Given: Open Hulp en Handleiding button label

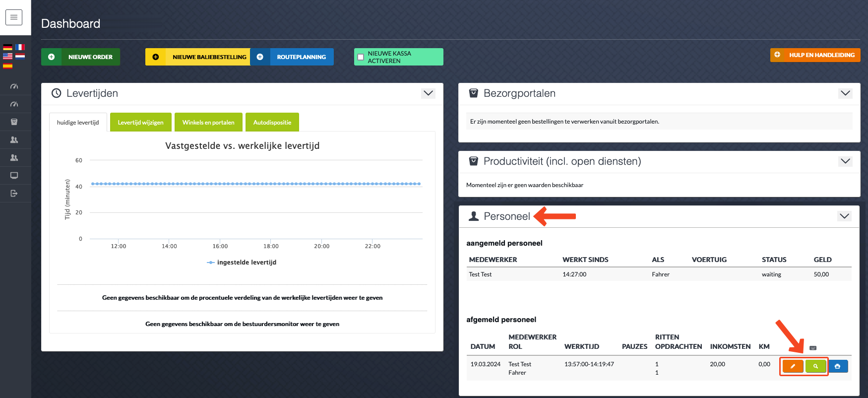Looking at the screenshot, I should [822, 55].
